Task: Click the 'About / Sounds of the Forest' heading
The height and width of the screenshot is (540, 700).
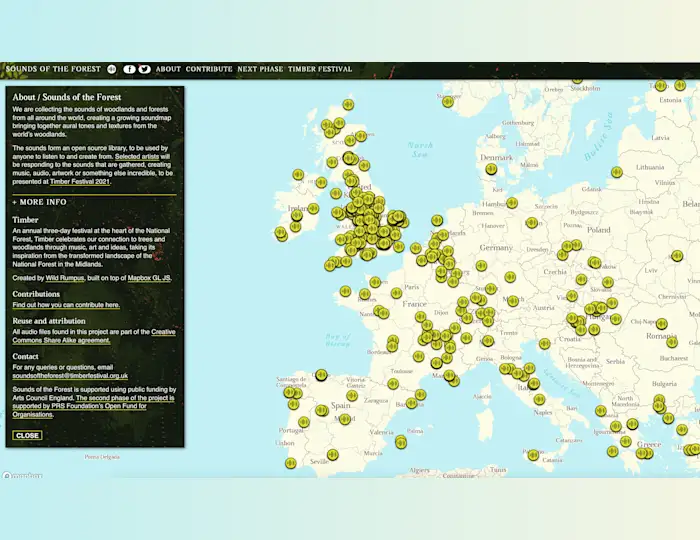Action: coord(67,97)
